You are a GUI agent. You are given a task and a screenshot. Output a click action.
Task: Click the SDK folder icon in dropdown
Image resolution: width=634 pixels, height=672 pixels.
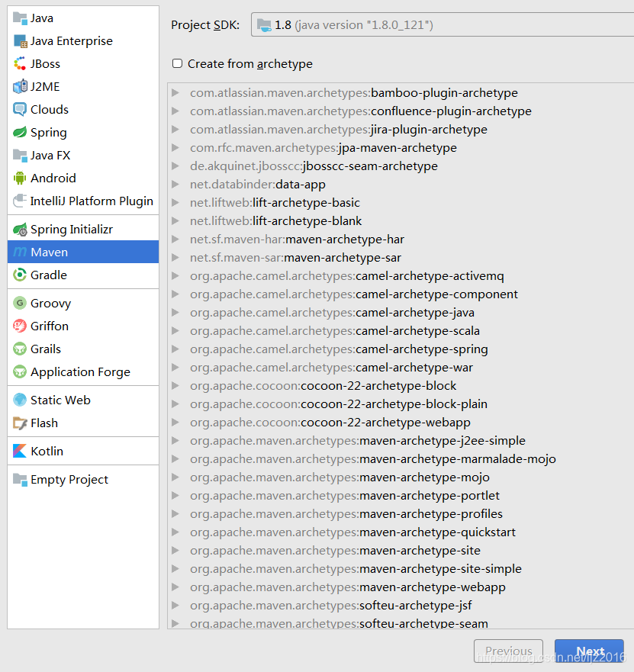click(264, 25)
